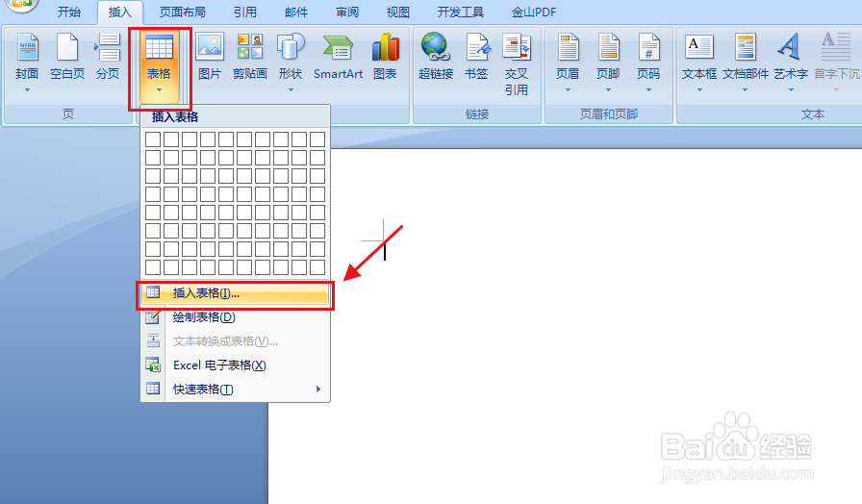Expand the 文档部件 dropdown arrow

[x=746, y=90]
